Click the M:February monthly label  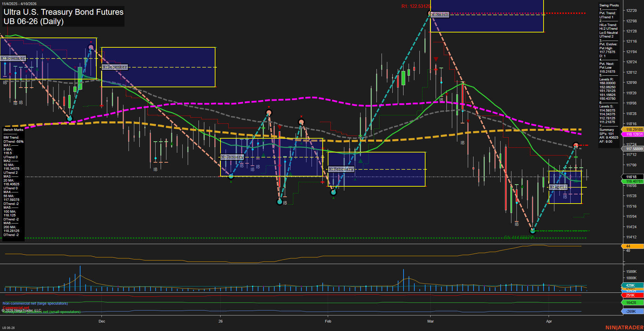[x=341, y=169]
